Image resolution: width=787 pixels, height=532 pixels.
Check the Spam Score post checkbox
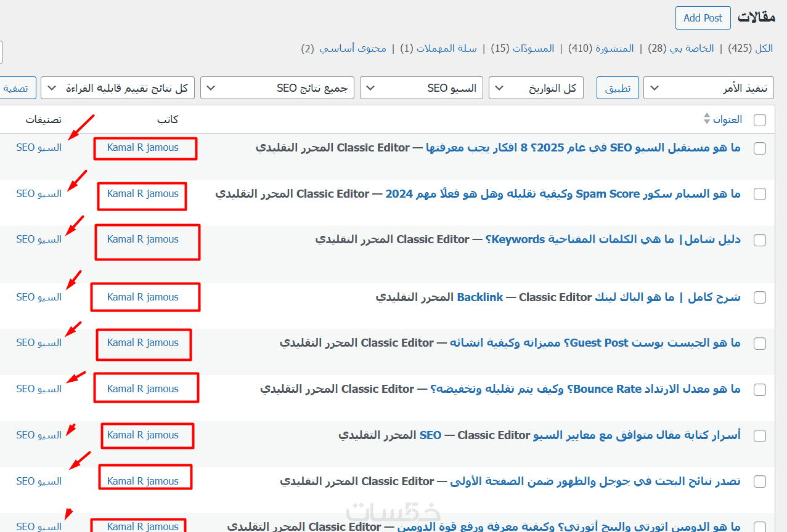tap(760, 194)
